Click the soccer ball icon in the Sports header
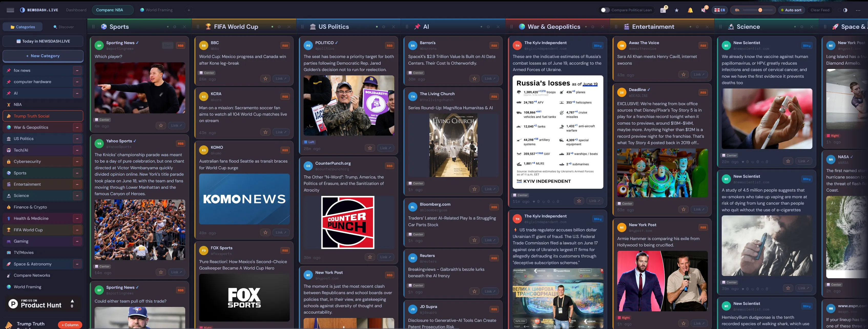Image resolution: width=868 pixels, height=329 pixels. [104, 27]
